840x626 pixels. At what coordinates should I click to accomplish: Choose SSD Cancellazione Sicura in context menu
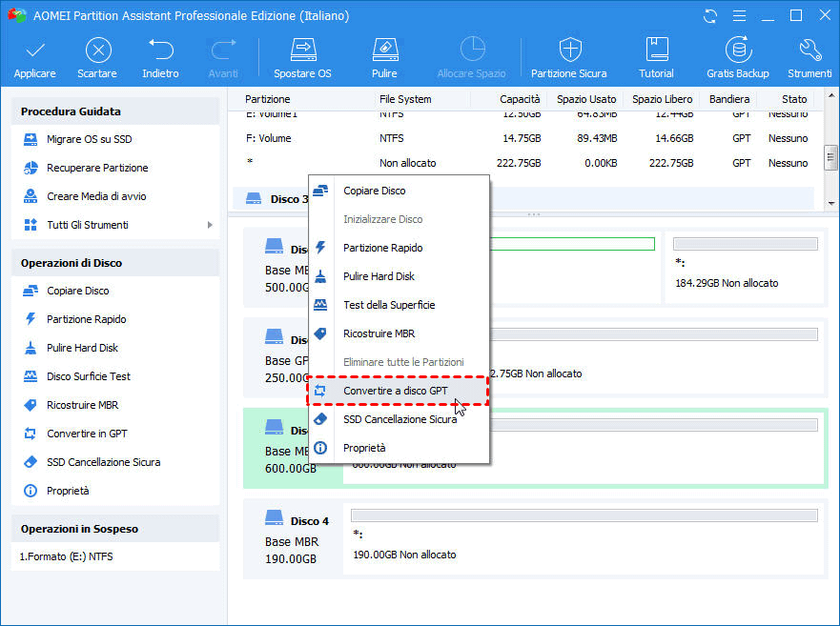pos(399,419)
